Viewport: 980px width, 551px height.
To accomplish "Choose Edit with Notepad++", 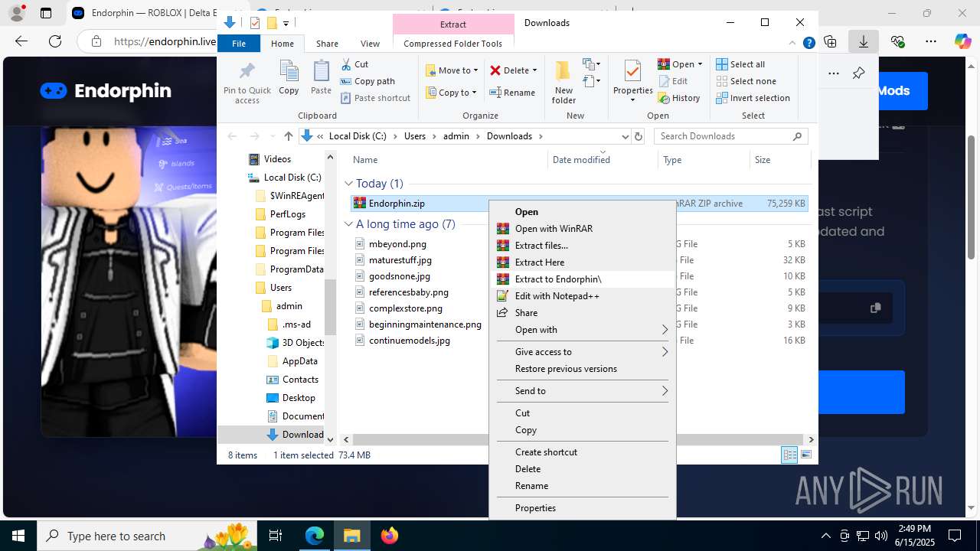I will [582, 296].
